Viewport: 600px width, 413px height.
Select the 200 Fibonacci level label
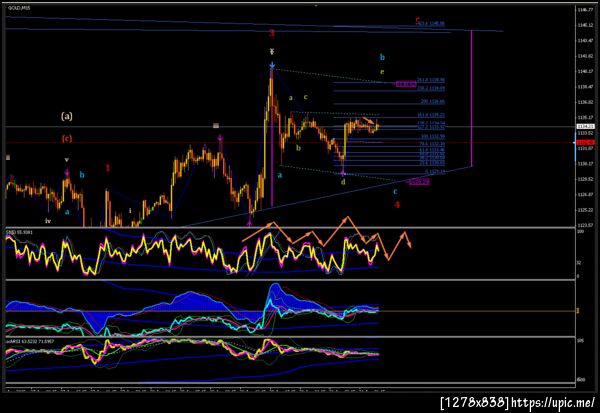[x=433, y=102]
